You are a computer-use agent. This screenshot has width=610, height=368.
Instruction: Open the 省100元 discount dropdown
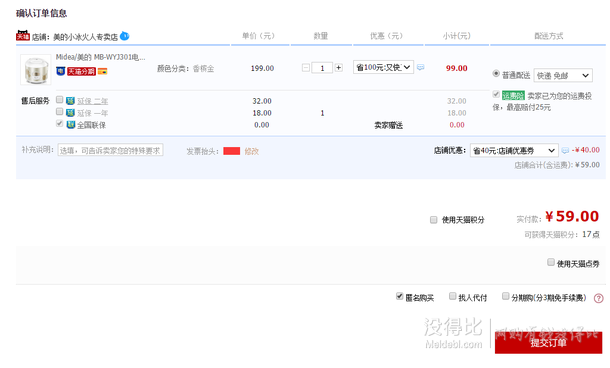pyautogui.click(x=383, y=67)
